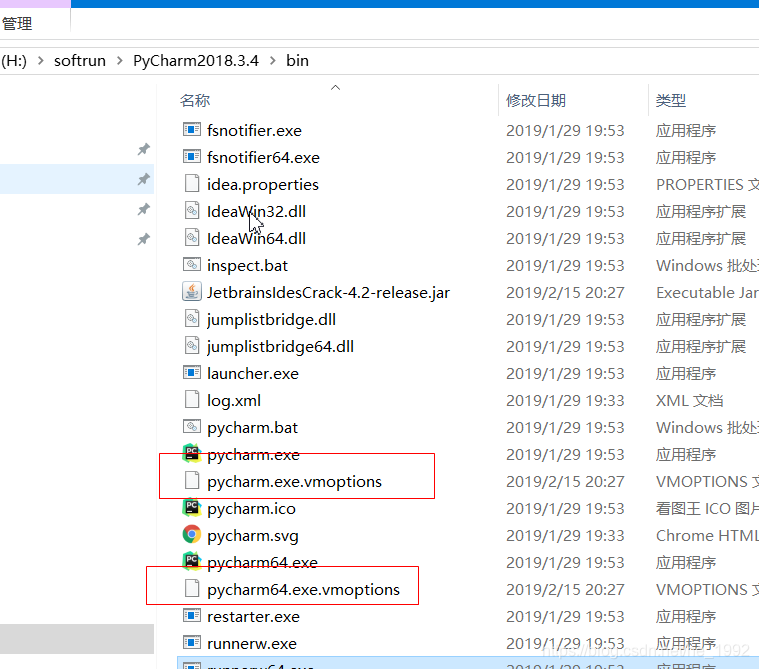
Task: Click the file name pycharm.svg
Action: [253, 536]
